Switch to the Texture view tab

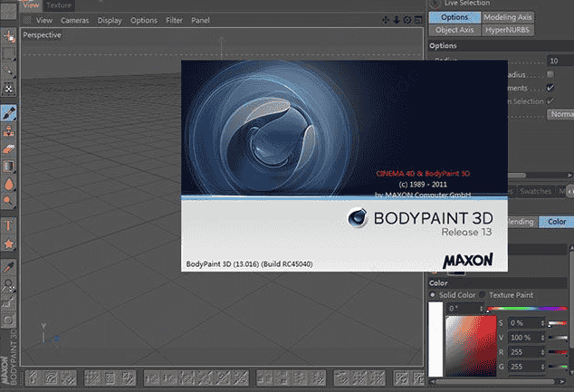(x=60, y=5)
